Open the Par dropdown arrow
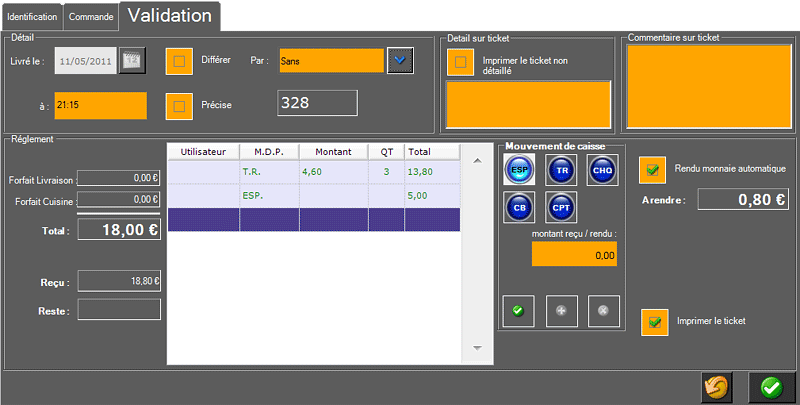The image size is (800, 405). 400,60
